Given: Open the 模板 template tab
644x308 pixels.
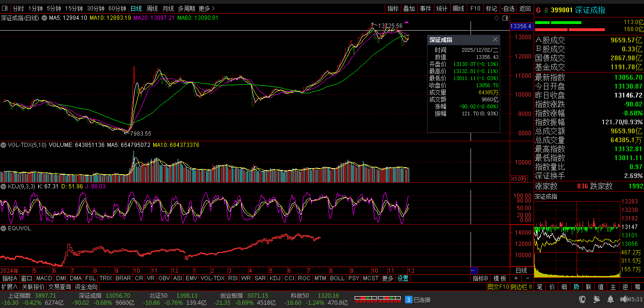Looking at the screenshot, I should tap(501, 278).
